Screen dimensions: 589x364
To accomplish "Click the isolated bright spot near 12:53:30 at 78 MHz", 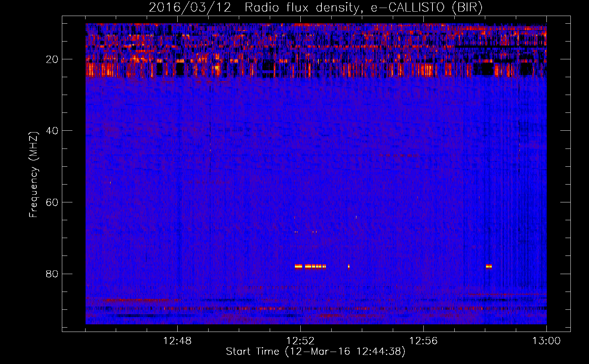I will click(349, 266).
